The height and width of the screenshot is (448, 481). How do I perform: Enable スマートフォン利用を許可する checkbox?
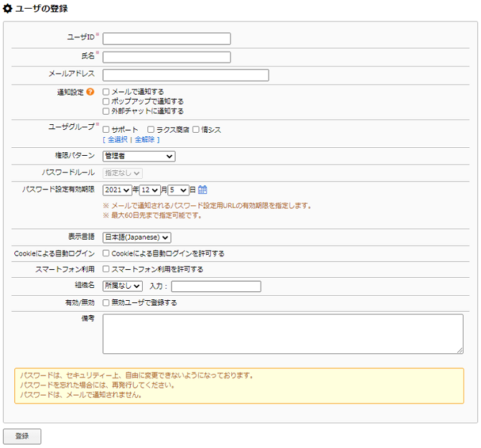106,269
